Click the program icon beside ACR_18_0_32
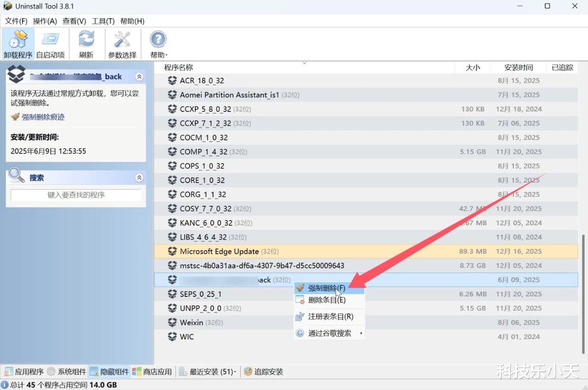 click(x=172, y=81)
